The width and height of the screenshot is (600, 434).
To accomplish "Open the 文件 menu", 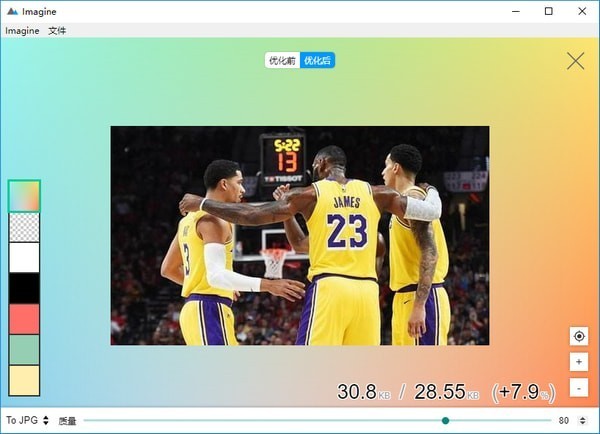I will [57, 31].
